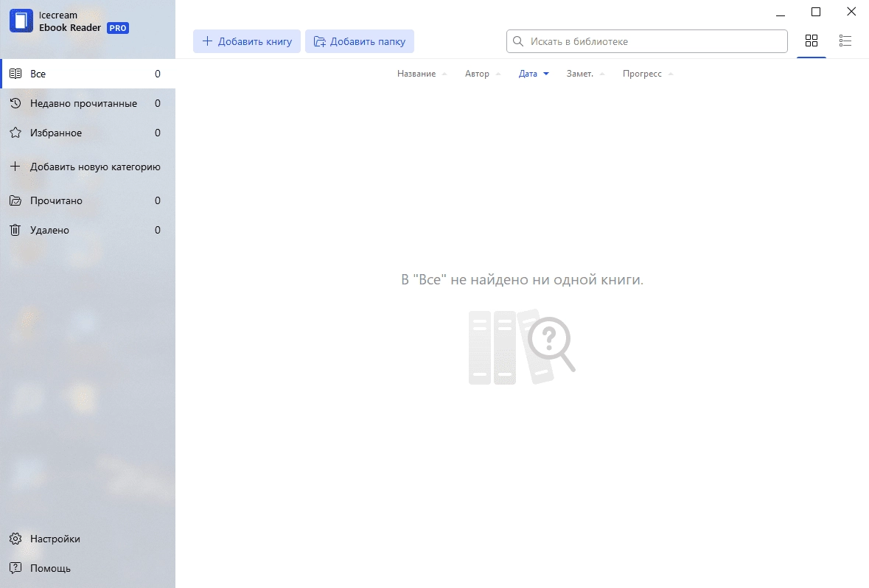869x588 pixels.
Task: Click the Icecream Ebook Reader logo icon
Action: tap(21, 21)
